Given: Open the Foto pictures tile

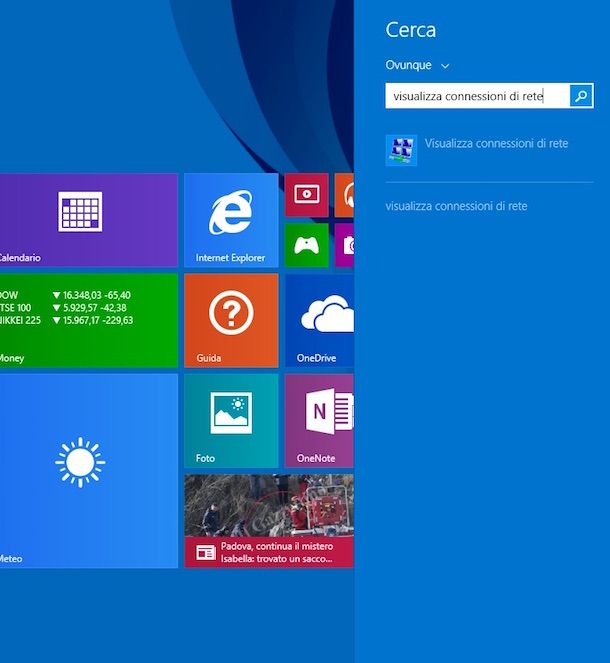Looking at the screenshot, I should pos(231,420).
